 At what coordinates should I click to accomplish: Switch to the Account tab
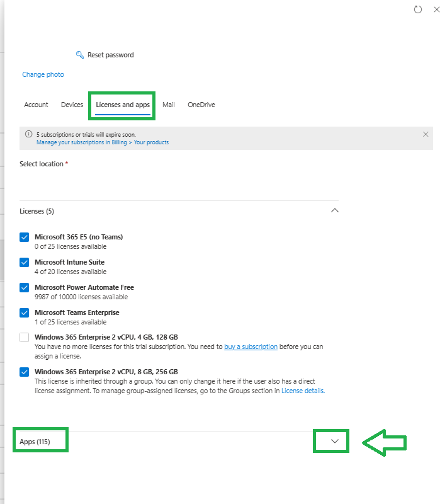coord(36,105)
